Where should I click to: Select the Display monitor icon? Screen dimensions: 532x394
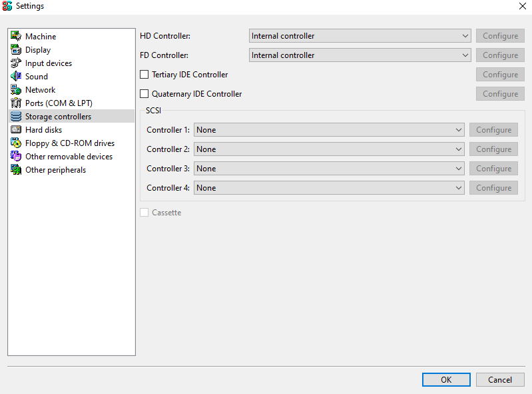pos(15,49)
